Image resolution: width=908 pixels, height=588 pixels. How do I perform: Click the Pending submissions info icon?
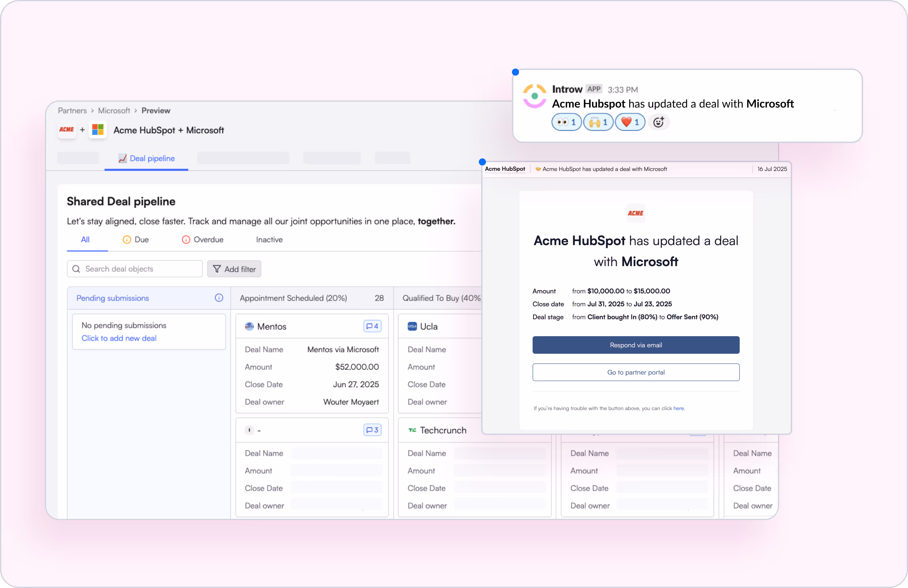tap(219, 298)
